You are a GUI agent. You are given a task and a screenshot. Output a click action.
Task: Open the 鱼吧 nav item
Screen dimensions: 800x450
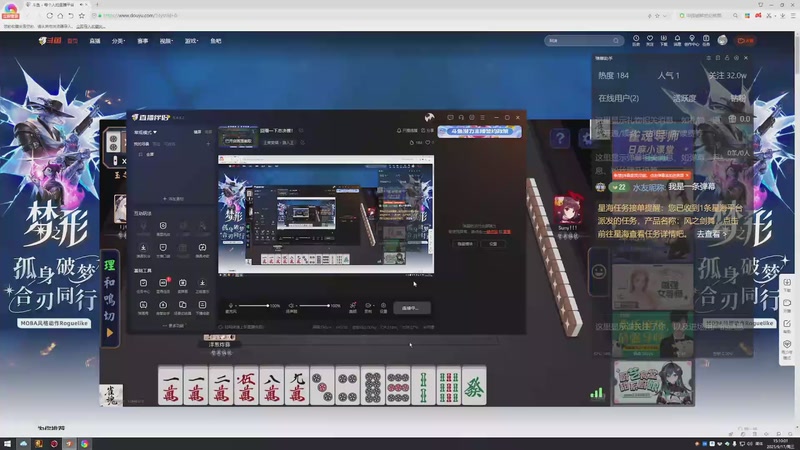pos(216,41)
